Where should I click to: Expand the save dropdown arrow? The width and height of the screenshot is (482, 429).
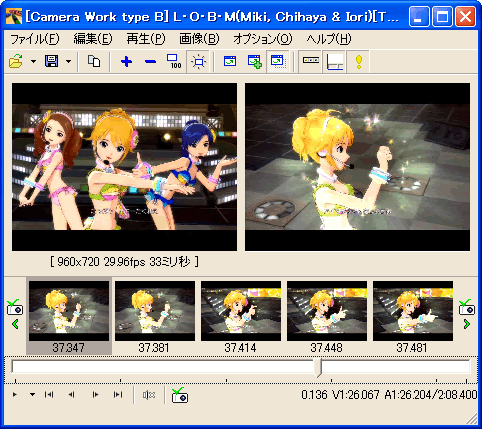pyautogui.click(x=68, y=61)
